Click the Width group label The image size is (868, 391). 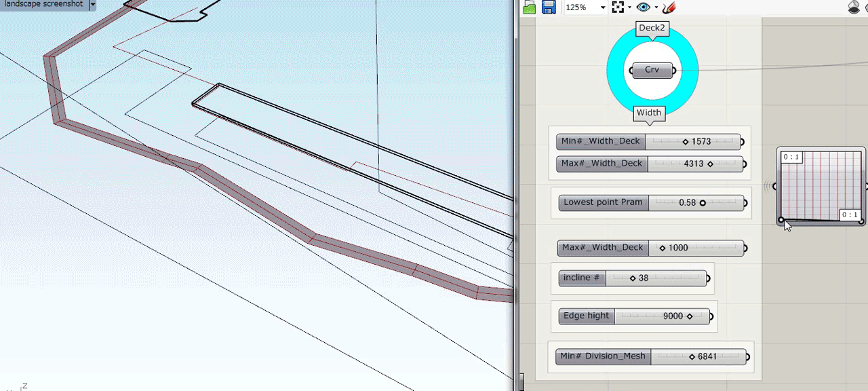[649, 113]
